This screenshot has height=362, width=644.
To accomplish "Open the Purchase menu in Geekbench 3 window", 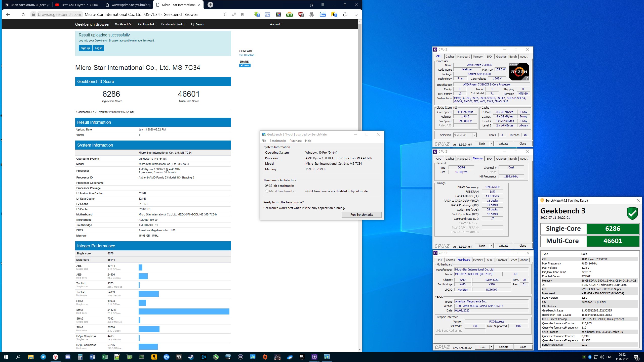I will [296, 141].
